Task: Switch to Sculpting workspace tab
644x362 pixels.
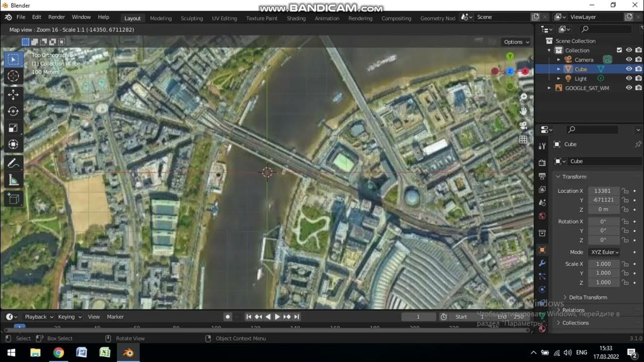Action: coord(192,18)
